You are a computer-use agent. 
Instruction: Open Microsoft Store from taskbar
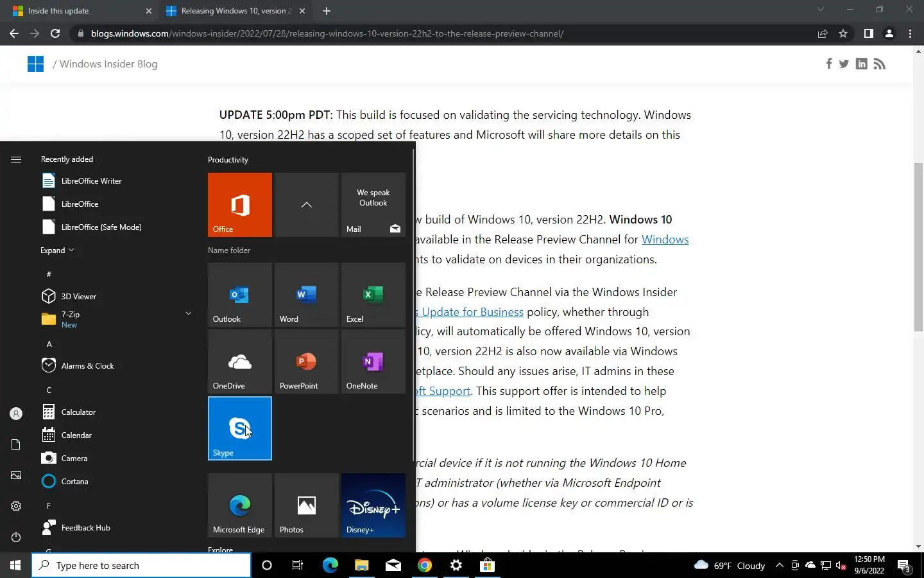click(x=487, y=565)
